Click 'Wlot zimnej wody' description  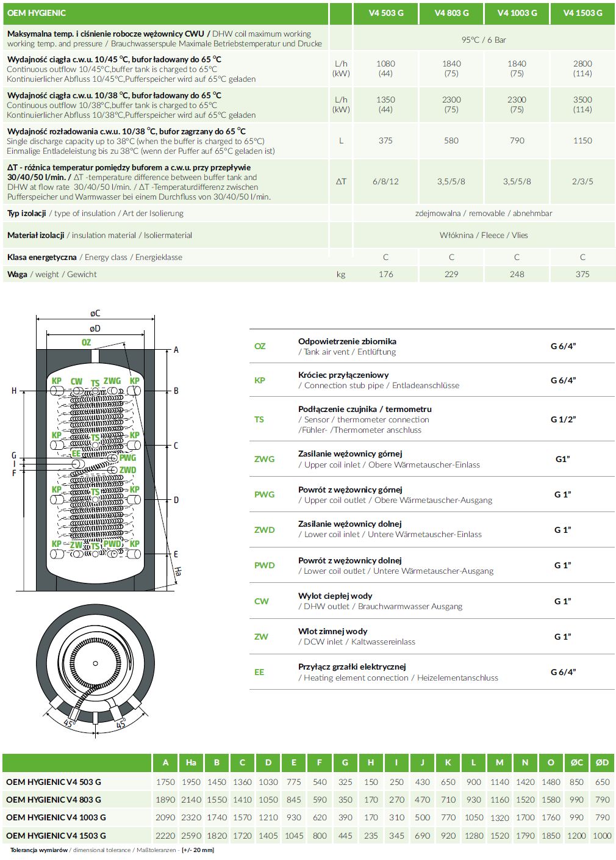[332, 631]
